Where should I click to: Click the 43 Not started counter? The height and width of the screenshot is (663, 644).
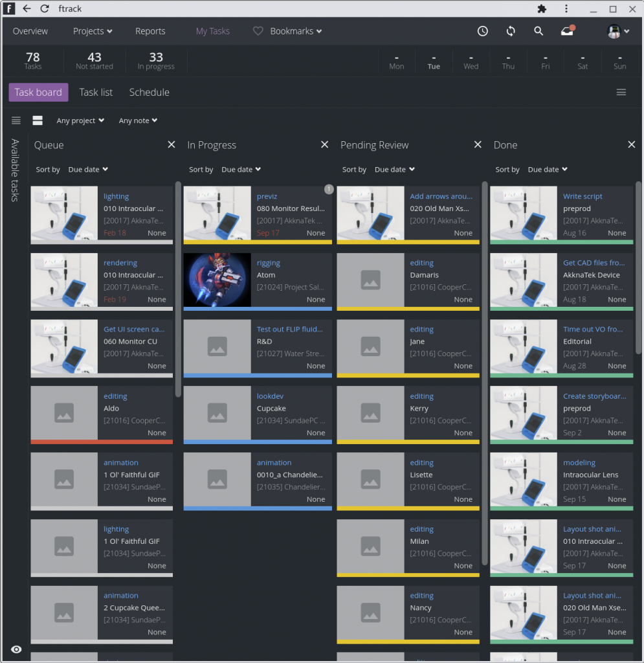[x=94, y=60]
